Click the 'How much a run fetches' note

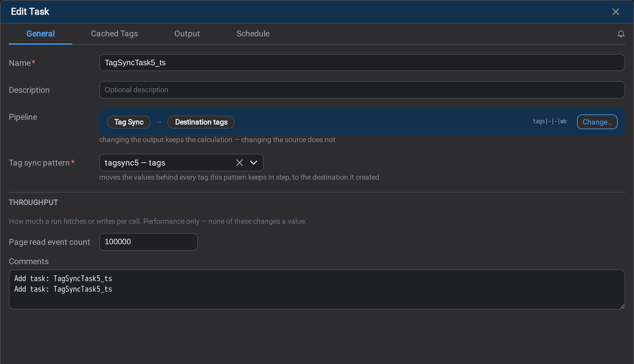158,221
